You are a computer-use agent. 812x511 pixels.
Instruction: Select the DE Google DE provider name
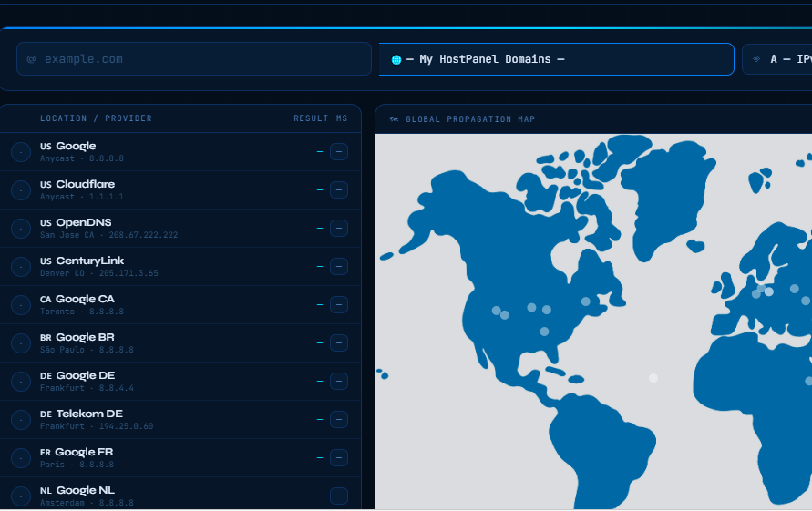[x=77, y=376]
